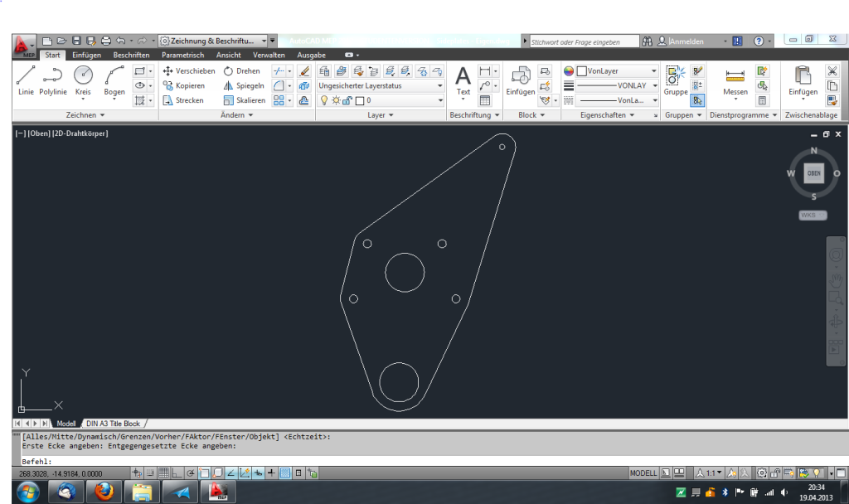Image resolution: width=849 pixels, height=504 pixels.
Task: Click the 1:1 annotation scale control
Action: pyautogui.click(x=709, y=472)
